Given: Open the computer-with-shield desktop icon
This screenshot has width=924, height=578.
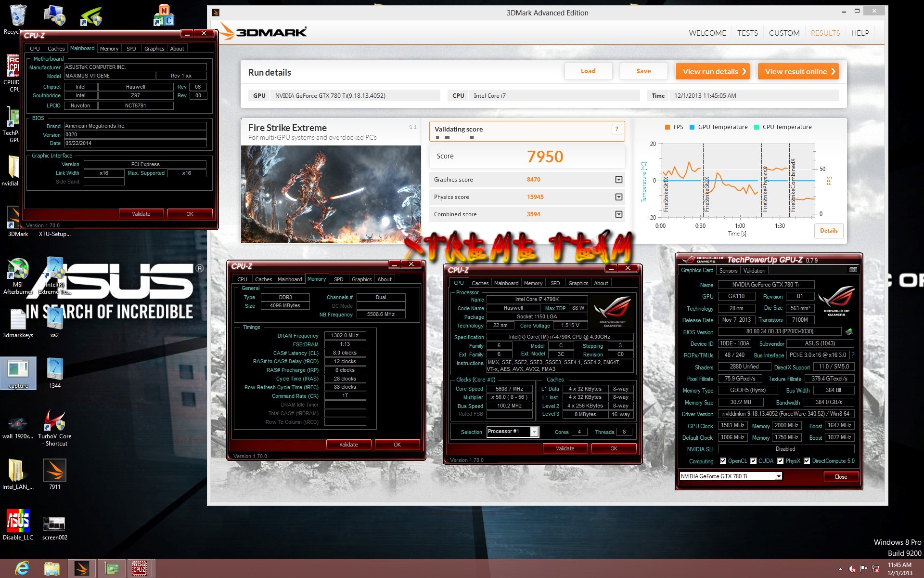Looking at the screenshot, I should (x=54, y=15).
